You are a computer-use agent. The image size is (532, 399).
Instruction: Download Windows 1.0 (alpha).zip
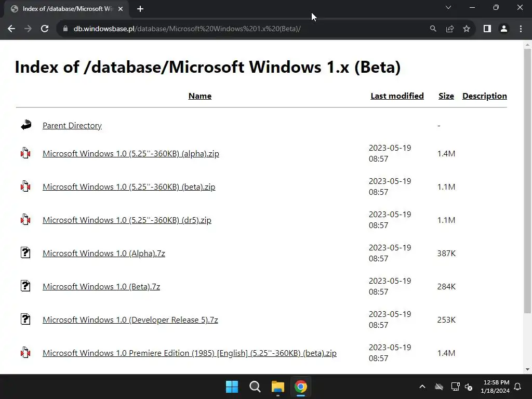[130, 154]
